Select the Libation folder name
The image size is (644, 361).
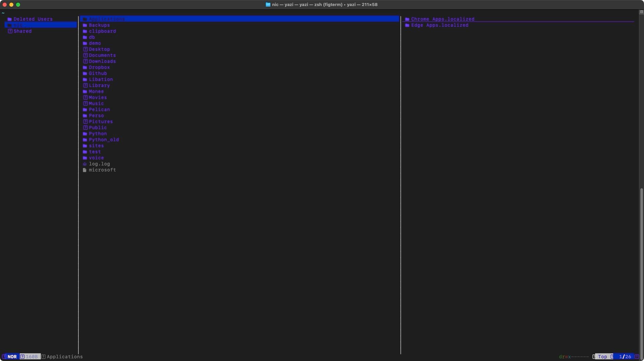(101, 80)
